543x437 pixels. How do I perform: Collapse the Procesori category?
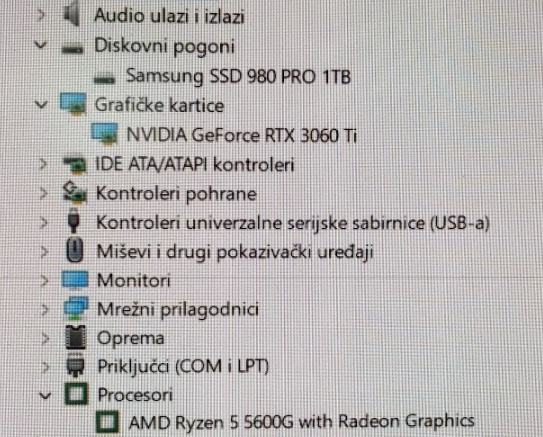tap(45, 395)
